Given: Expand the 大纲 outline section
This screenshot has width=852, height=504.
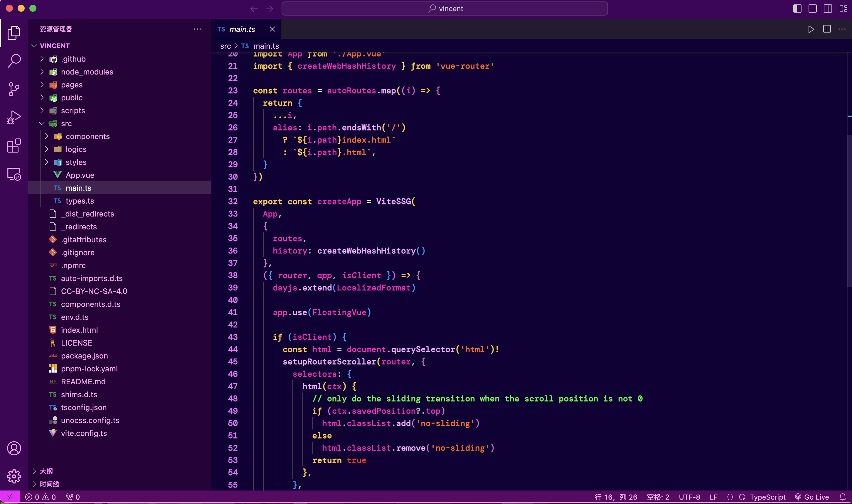Looking at the screenshot, I should tap(46, 471).
